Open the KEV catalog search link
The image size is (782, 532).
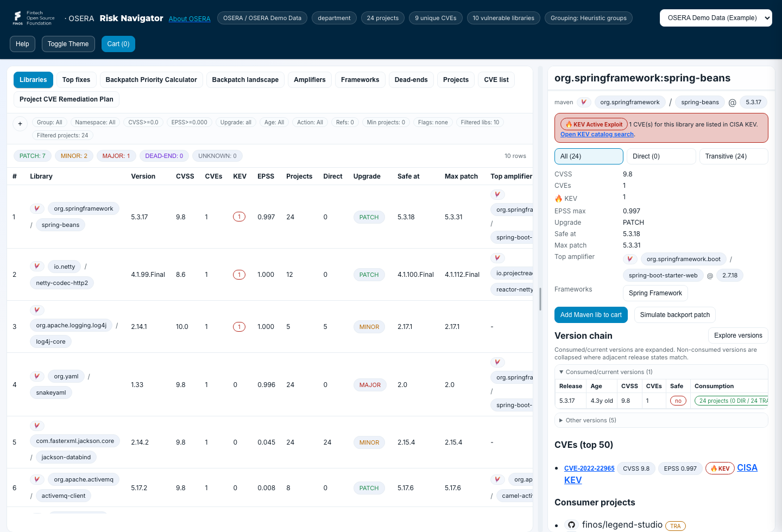(597, 134)
